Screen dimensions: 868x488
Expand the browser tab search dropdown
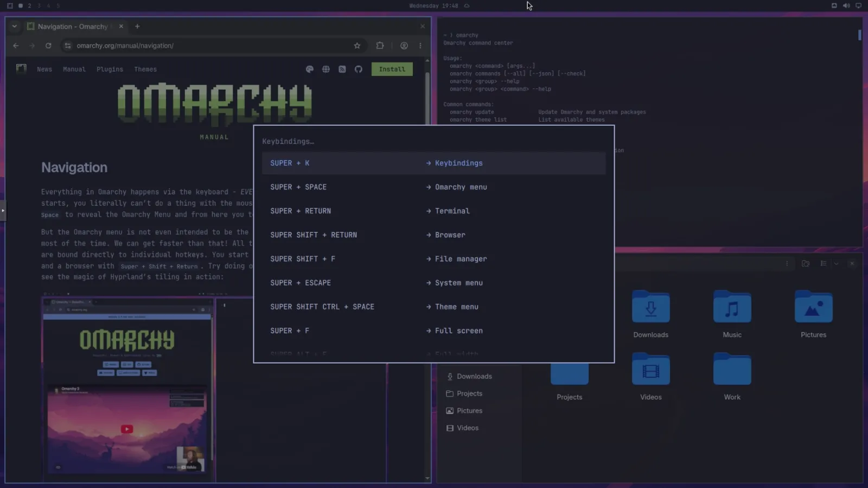point(15,26)
